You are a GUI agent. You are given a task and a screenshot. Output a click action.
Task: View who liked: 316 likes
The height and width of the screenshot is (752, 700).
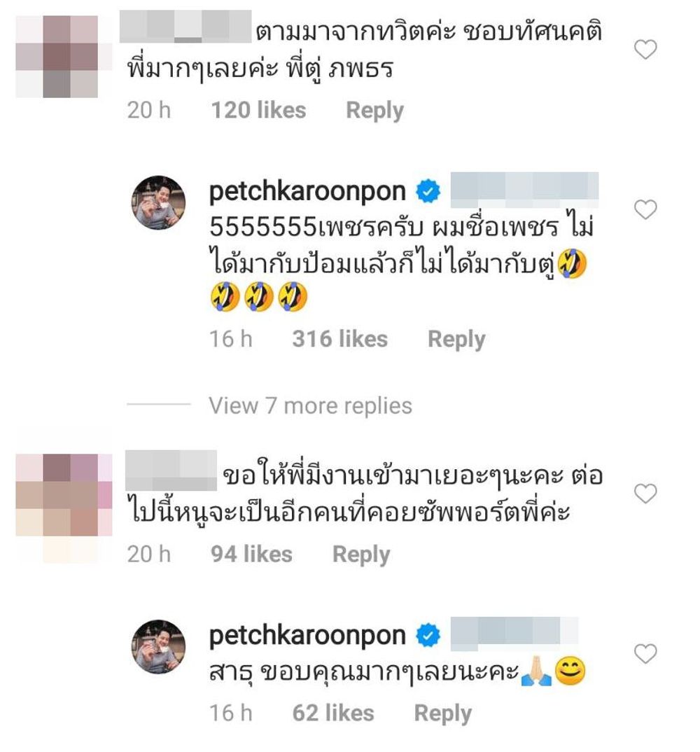[x=340, y=339]
